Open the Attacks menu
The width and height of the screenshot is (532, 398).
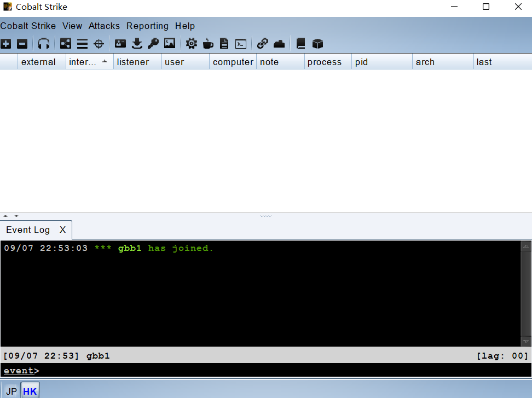(104, 26)
